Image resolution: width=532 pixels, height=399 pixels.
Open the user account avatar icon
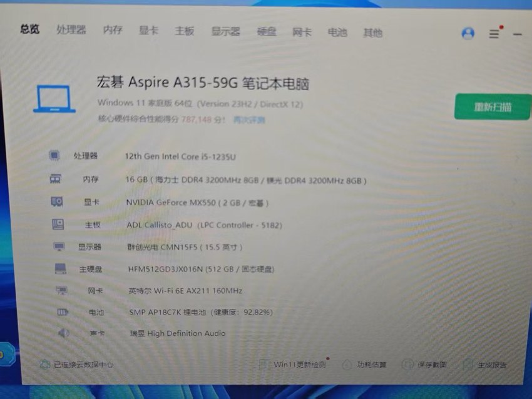tap(468, 33)
